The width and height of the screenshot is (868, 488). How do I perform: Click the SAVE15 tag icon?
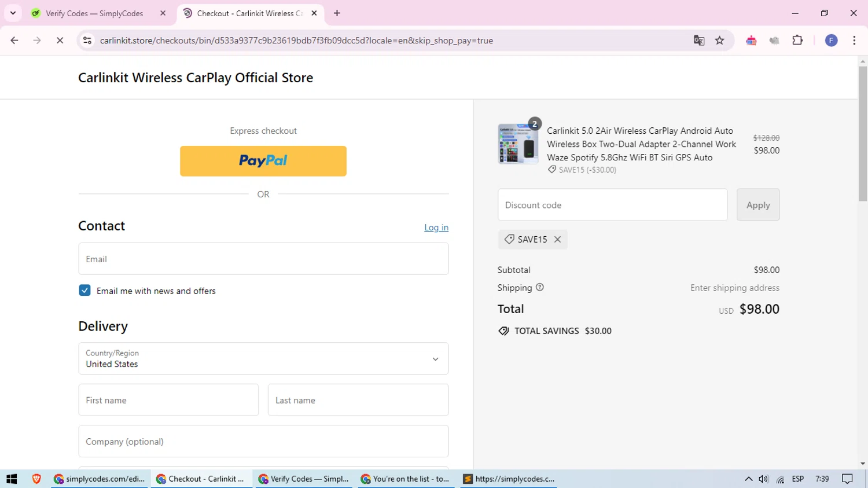[509, 239]
